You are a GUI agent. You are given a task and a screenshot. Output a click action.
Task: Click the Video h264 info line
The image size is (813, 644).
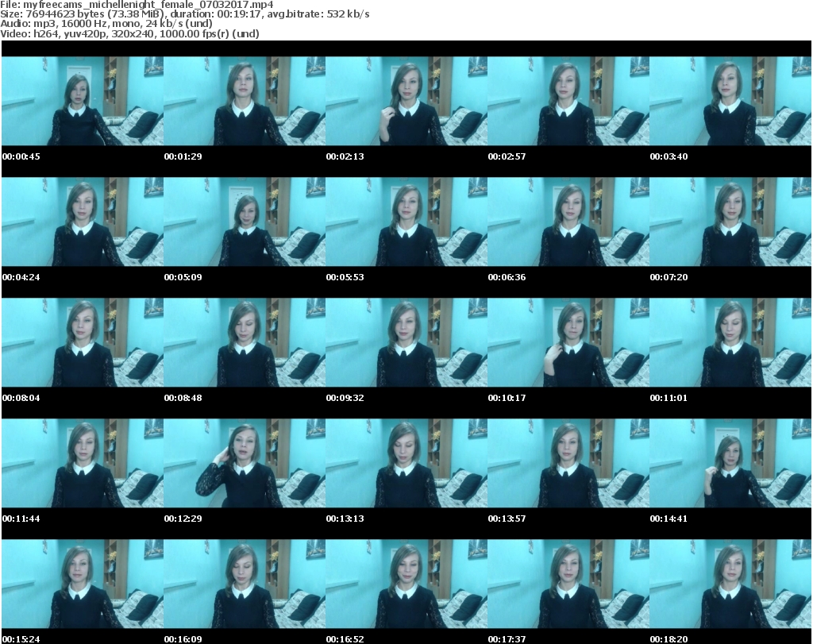click(129, 33)
